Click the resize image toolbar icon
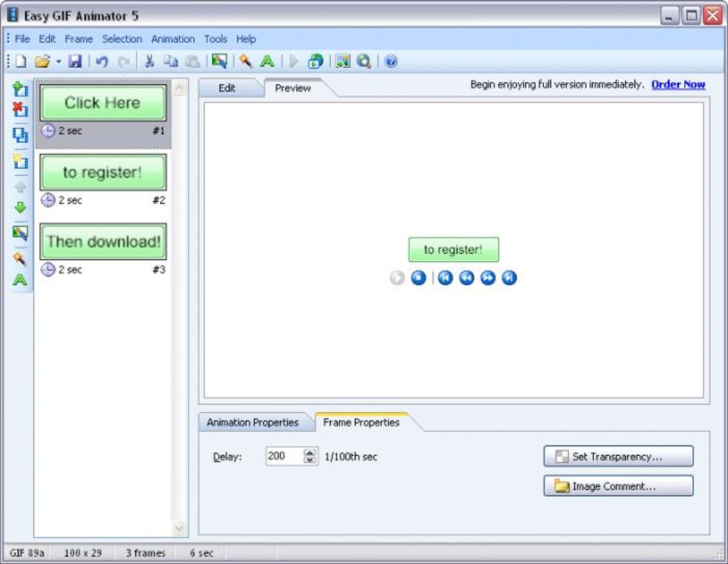728x564 pixels. (343, 61)
